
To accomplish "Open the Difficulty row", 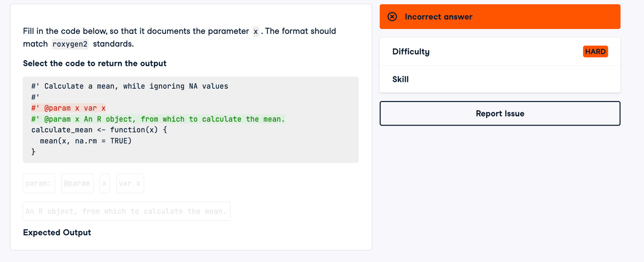I will [500, 51].
